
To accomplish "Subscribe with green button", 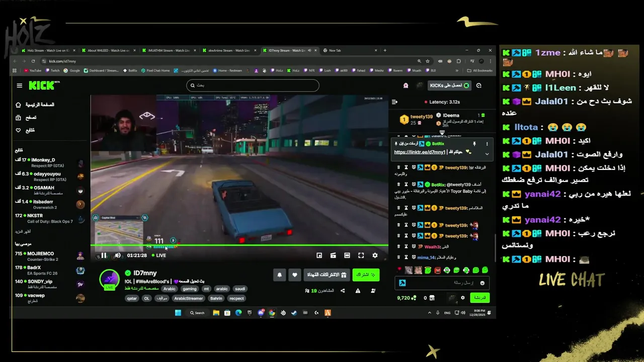I will (x=366, y=275).
